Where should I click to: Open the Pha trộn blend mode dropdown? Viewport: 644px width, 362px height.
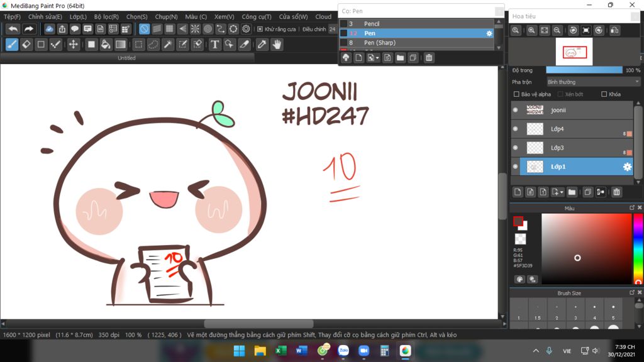click(593, 82)
